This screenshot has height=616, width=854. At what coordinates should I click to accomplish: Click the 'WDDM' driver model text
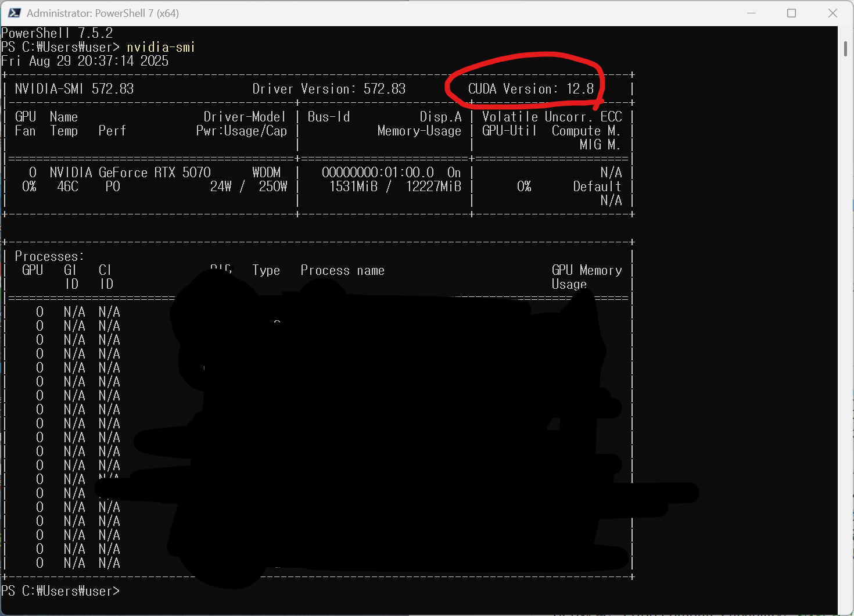coord(266,173)
